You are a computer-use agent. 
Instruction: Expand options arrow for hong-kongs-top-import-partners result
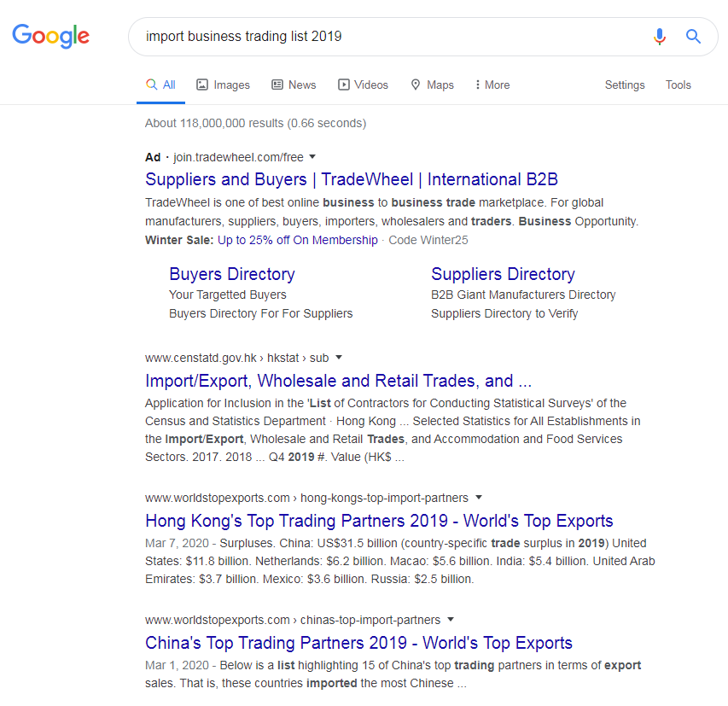point(479,497)
